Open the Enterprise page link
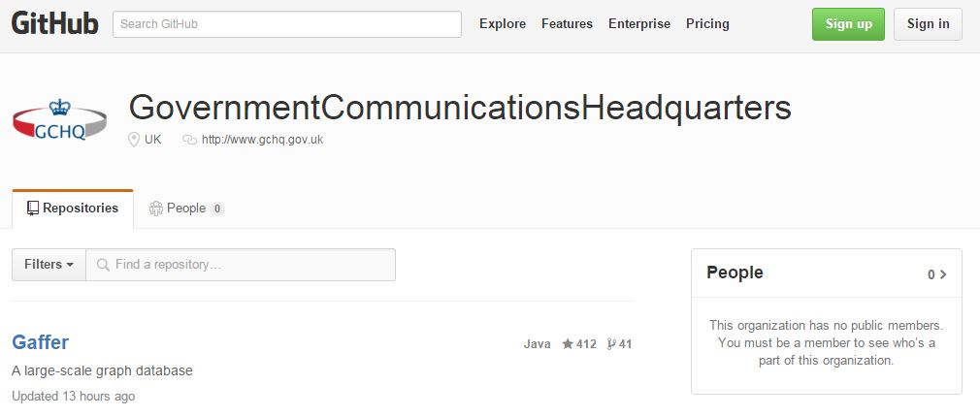 coord(639,24)
